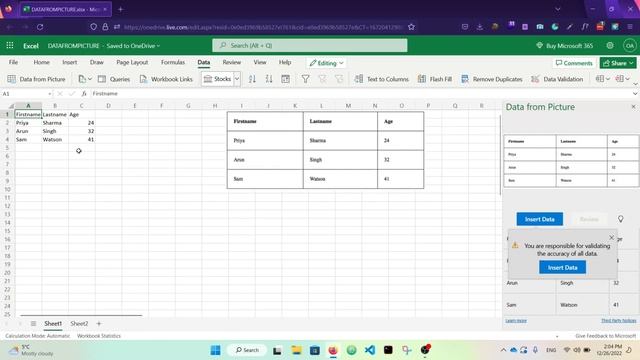This screenshot has width=640, height=360.
Task: Open Visual Studio Code from taskbar
Action: point(370,350)
